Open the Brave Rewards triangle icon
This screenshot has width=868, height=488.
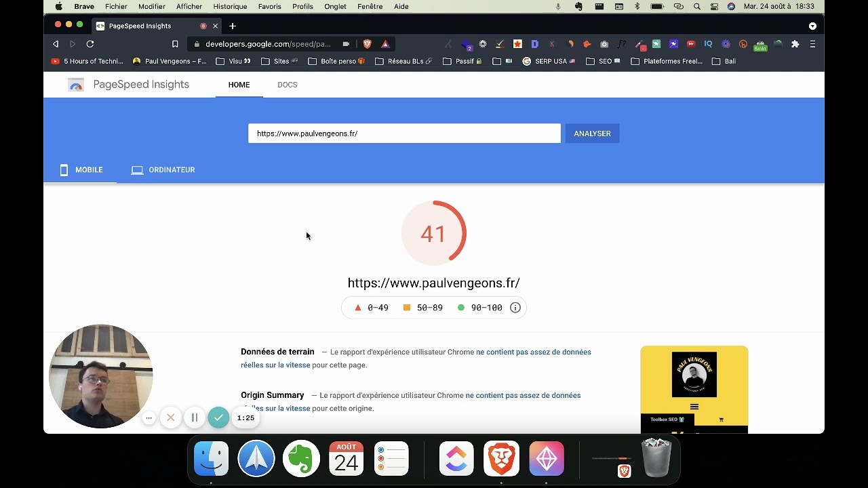[x=385, y=44]
